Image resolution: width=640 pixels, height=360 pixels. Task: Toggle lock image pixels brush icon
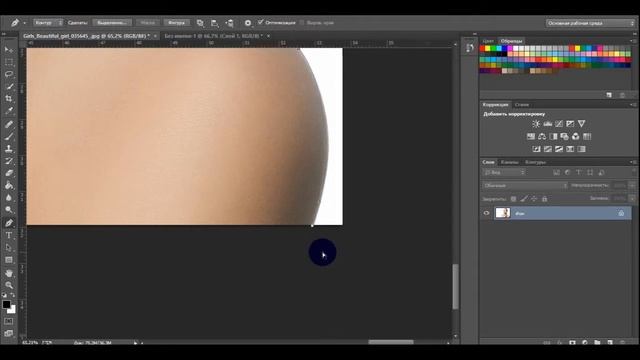coord(524,199)
